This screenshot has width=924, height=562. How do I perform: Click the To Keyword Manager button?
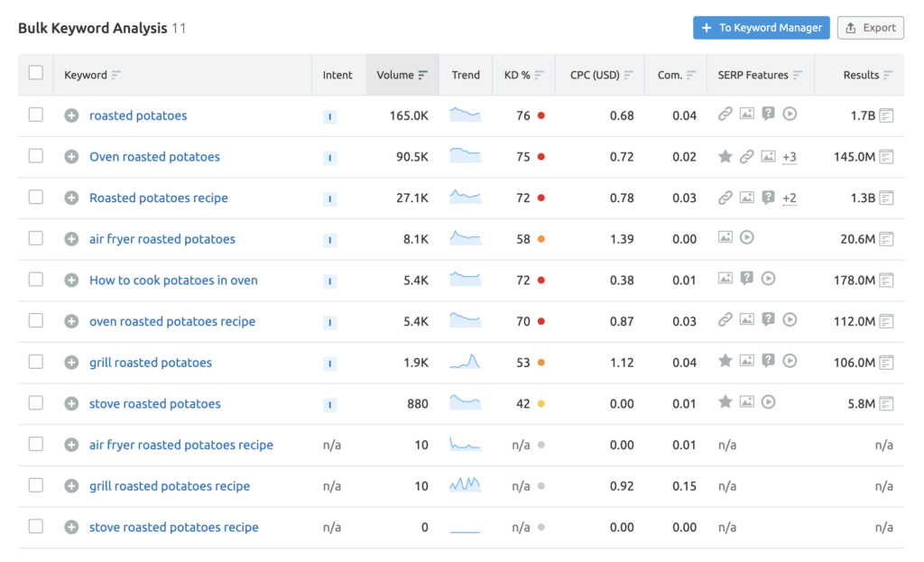tap(762, 28)
